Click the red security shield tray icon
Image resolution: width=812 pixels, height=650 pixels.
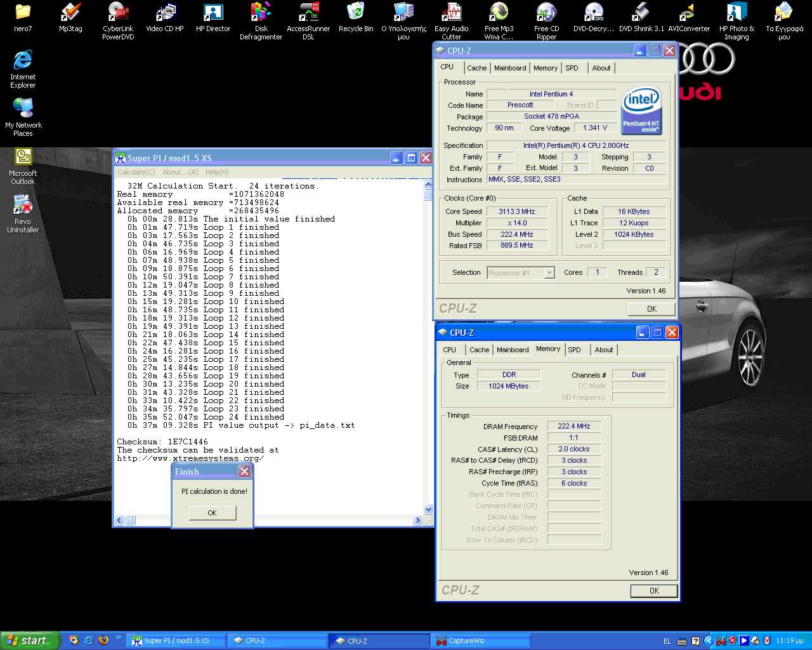(733, 641)
